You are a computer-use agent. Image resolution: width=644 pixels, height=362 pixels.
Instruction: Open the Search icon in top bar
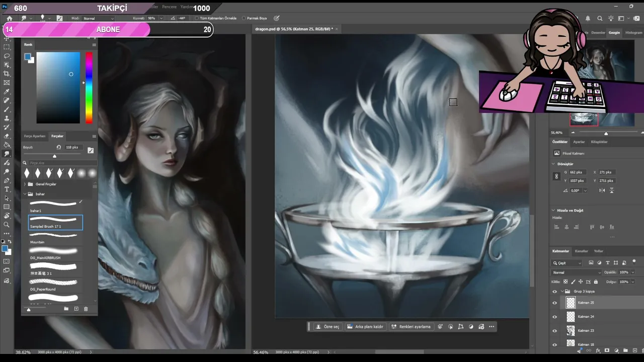click(x=600, y=19)
